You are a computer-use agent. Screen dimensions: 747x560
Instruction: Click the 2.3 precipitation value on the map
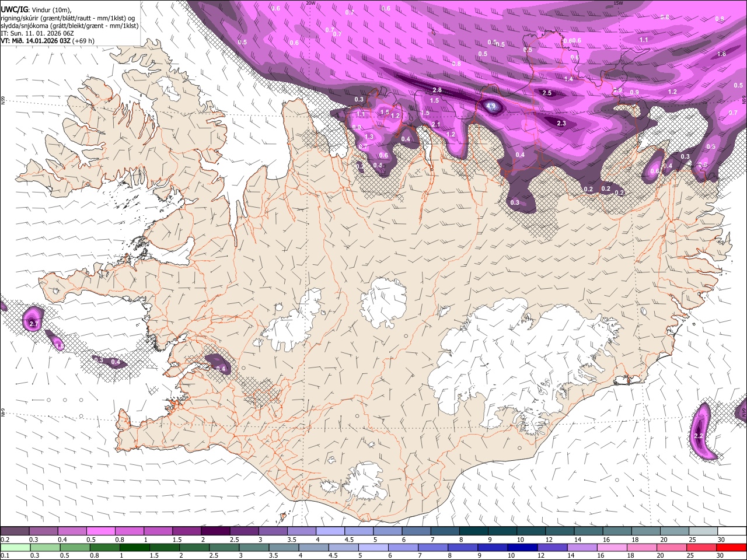pyautogui.click(x=561, y=123)
